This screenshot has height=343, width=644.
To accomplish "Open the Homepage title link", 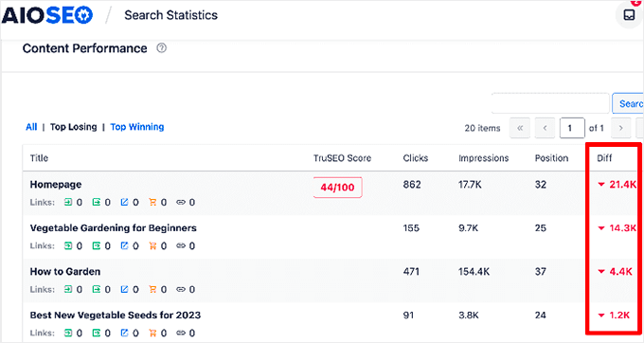I will coord(56,185).
